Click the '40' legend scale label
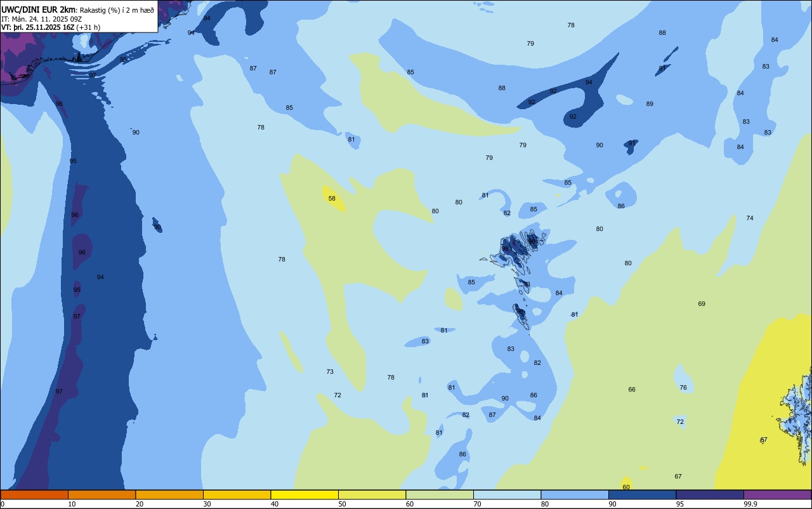 pyautogui.click(x=275, y=504)
